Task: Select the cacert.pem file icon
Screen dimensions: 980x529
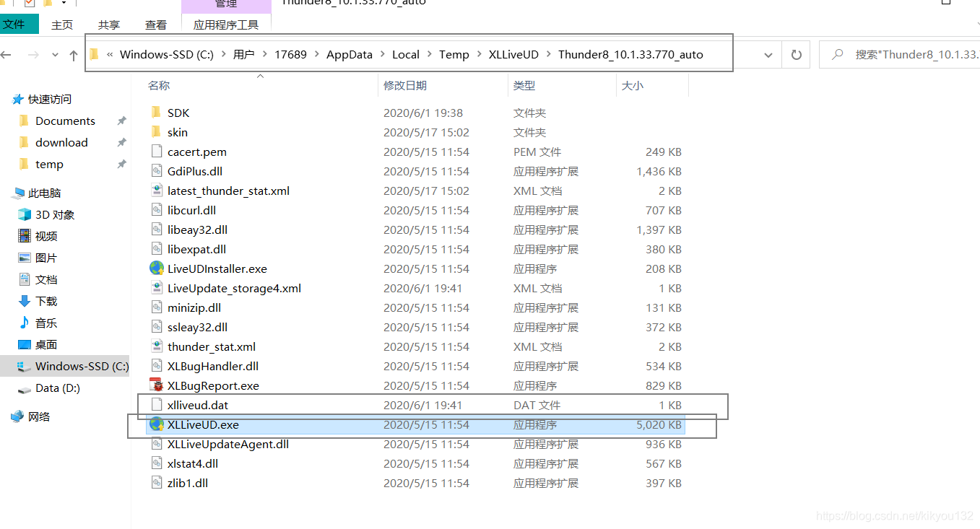Action: coord(156,152)
